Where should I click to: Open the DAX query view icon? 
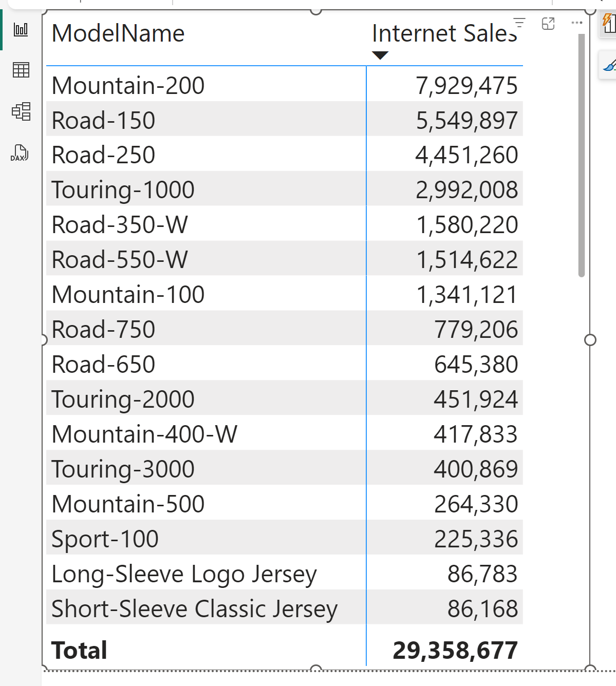[x=20, y=153]
